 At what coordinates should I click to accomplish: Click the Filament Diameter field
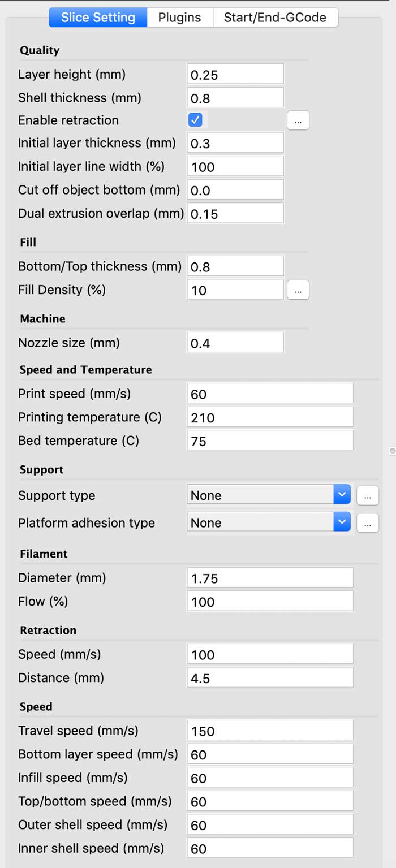(x=270, y=578)
